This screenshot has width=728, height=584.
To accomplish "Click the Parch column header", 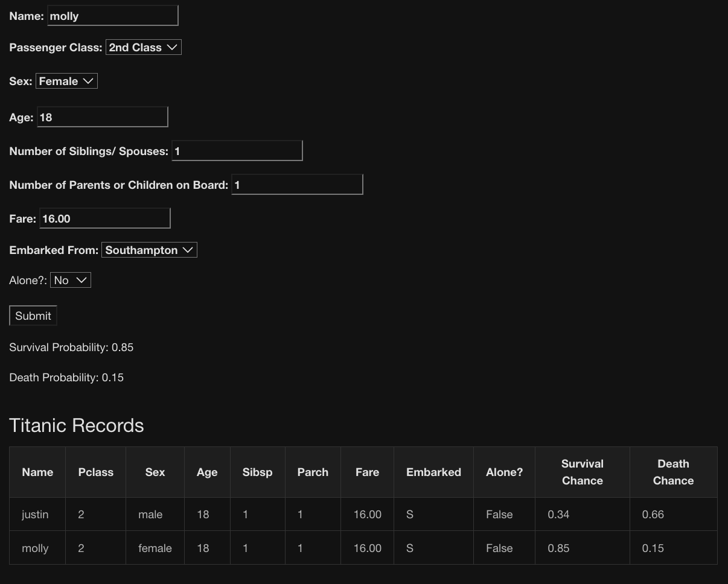I will coord(313,472).
